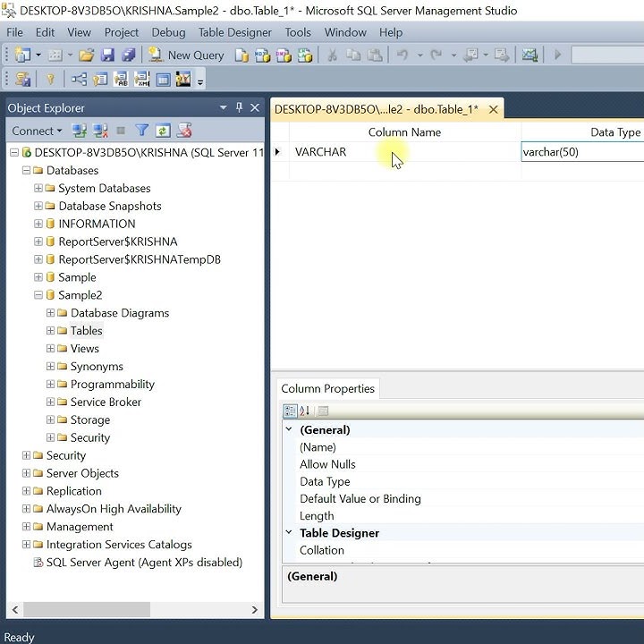Open a New Query window
644x644 pixels.
(x=186, y=55)
